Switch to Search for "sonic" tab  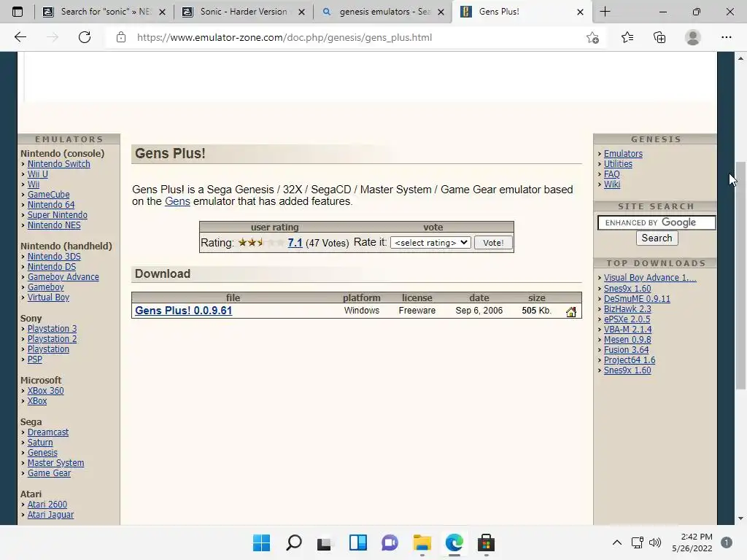[104, 12]
